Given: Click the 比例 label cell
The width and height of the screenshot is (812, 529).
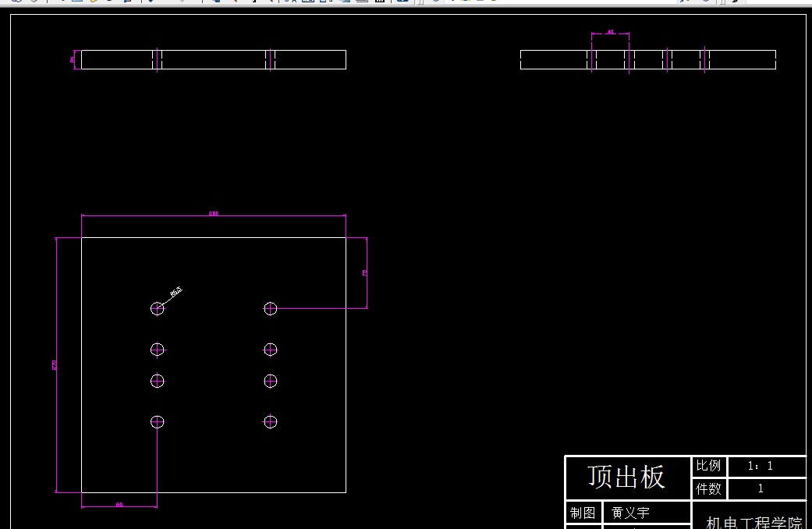Looking at the screenshot, I should coord(708,466).
